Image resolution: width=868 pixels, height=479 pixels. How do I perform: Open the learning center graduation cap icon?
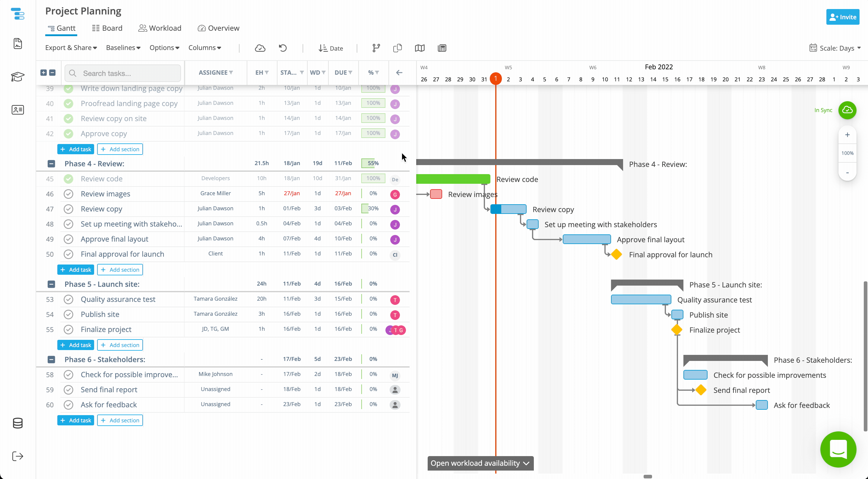point(17,77)
